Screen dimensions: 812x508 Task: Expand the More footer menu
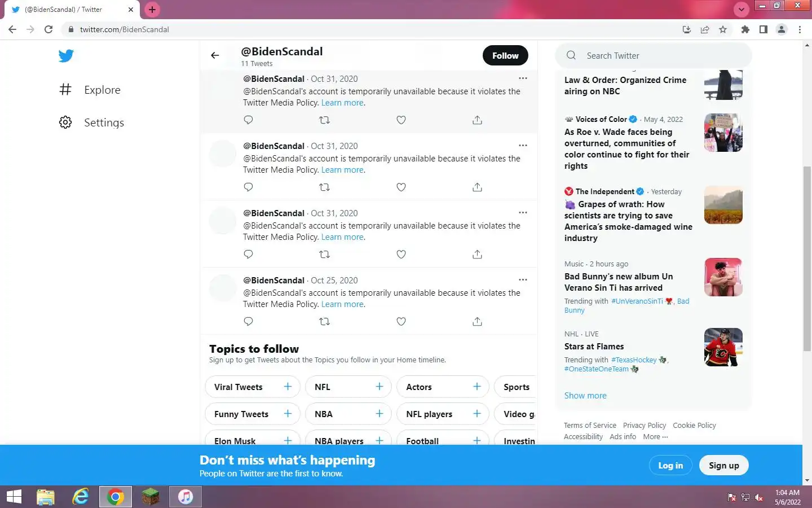click(655, 437)
